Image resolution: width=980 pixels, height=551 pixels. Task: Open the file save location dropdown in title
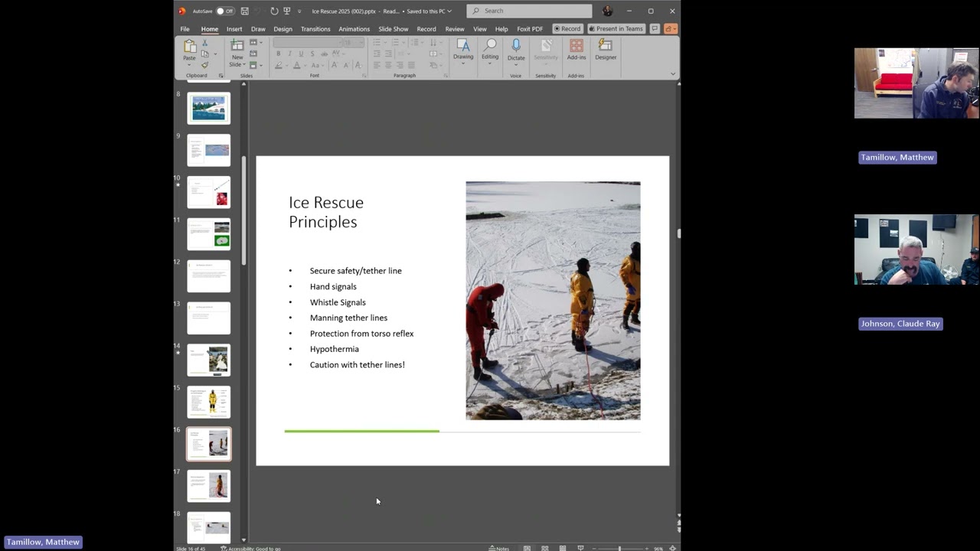pos(449,11)
